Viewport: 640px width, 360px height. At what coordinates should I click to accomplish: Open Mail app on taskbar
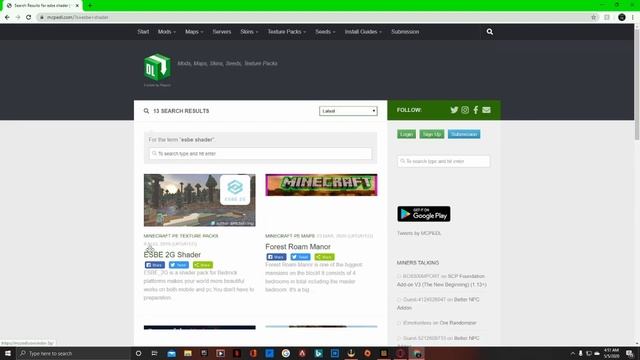click(x=171, y=353)
